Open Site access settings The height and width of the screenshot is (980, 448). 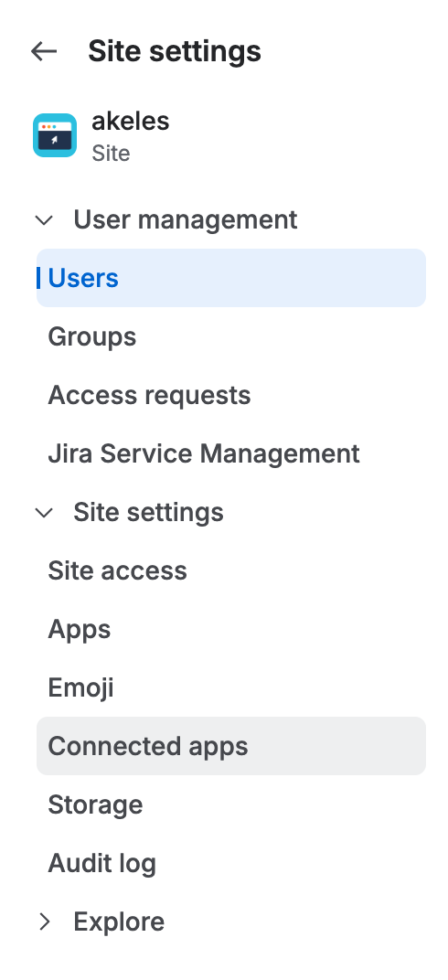(x=231, y=570)
